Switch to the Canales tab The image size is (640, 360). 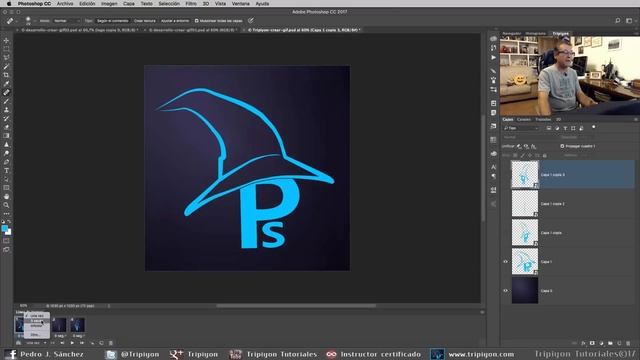pyautogui.click(x=524, y=120)
